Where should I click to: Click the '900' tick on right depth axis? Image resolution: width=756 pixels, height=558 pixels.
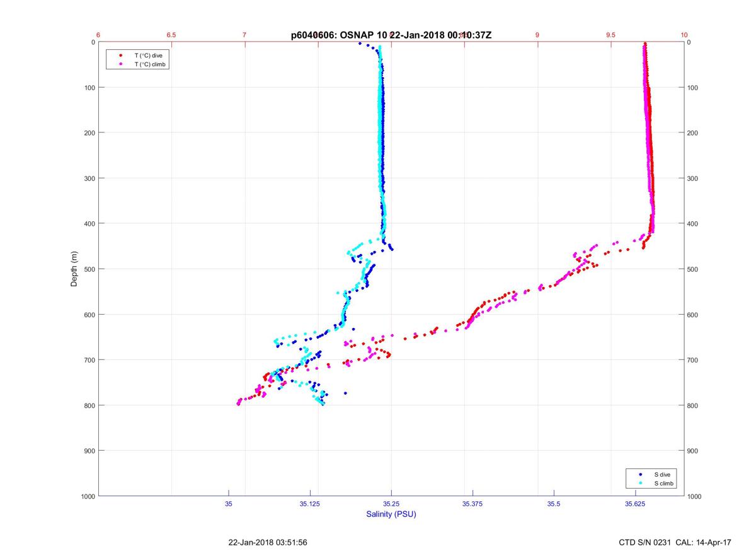point(694,451)
